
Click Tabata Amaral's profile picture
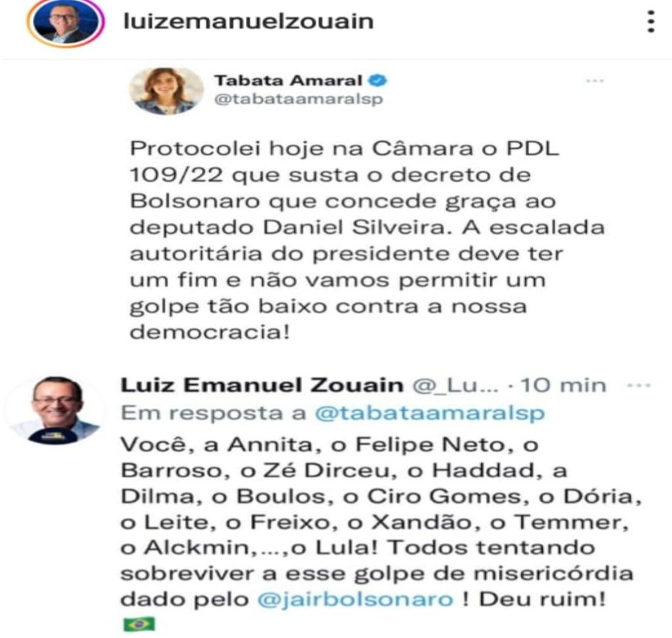coord(167,91)
